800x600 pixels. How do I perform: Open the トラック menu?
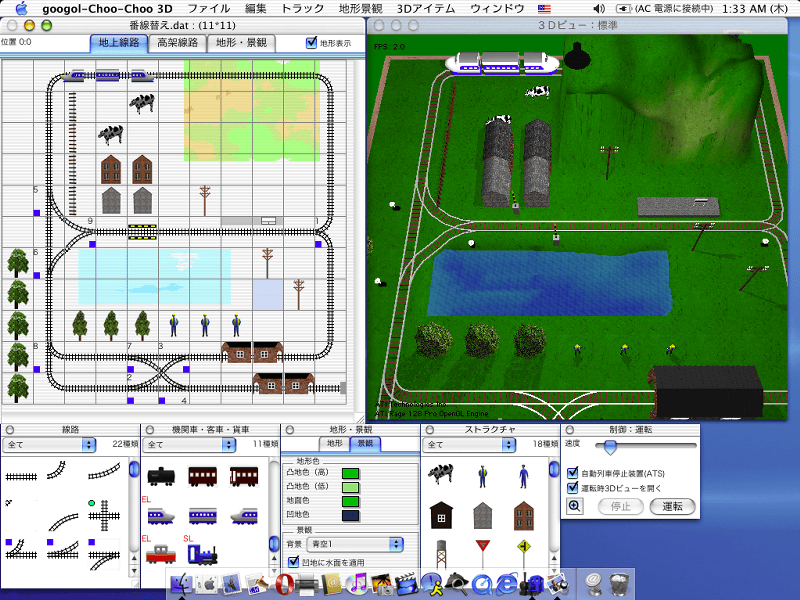tap(303, 9)
